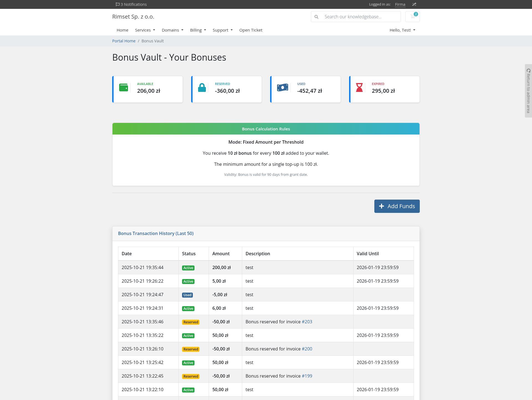
Task: Click the Return to admin area tab
Action: point(528,91)
